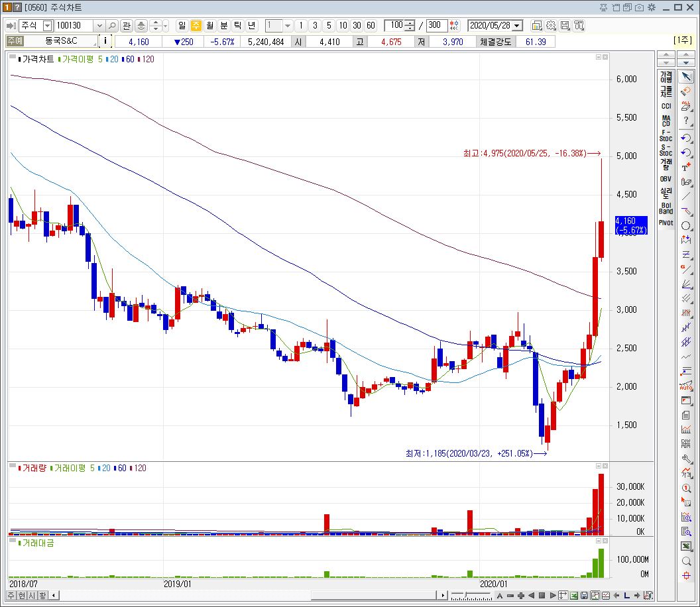Click the chart settings gear icon
The height and width of the screenshot is (607, 700).
[551, 25]
